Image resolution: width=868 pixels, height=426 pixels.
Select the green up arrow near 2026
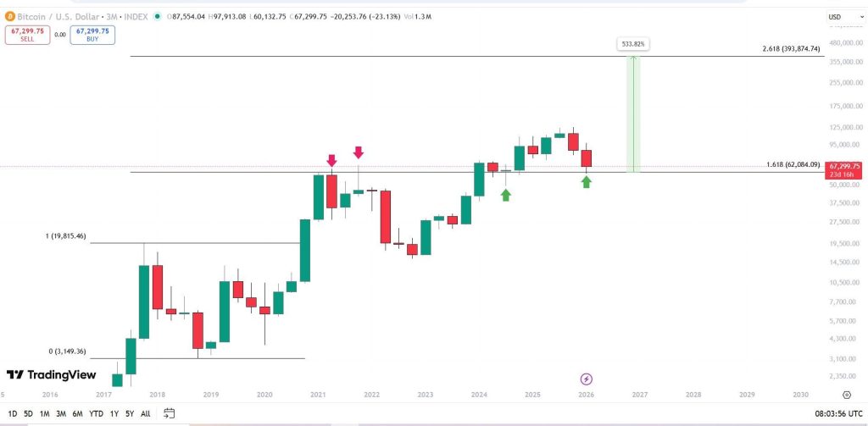tap(586, 181)
